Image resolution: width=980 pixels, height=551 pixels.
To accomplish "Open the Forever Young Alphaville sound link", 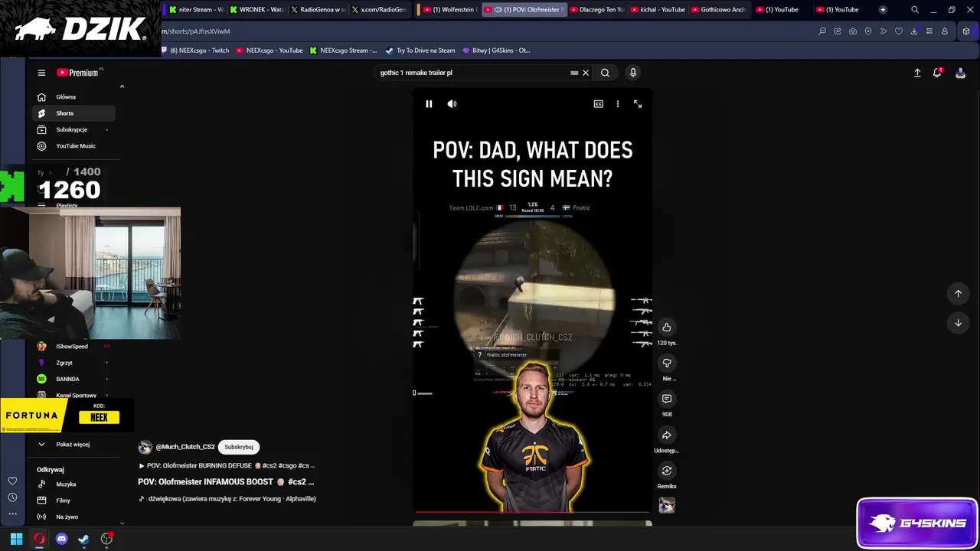I will pyautogui.click(x=227, y=499).
